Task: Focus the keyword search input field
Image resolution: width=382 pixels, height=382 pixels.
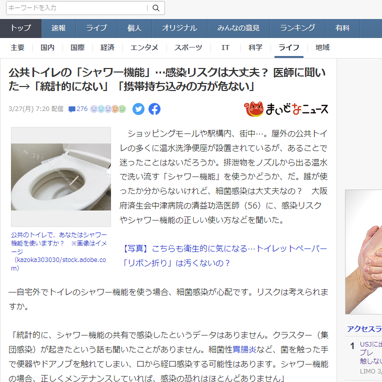Action: tap(77, 8)
